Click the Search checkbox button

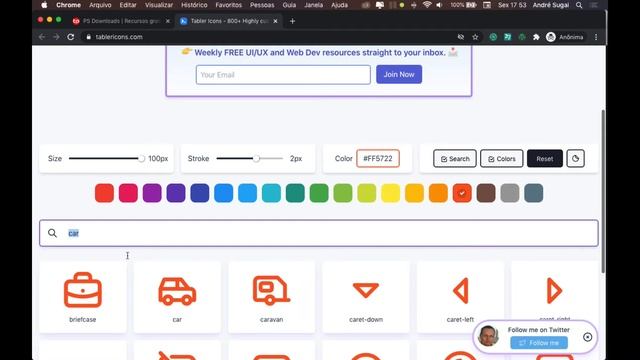(x=455, y=158)
